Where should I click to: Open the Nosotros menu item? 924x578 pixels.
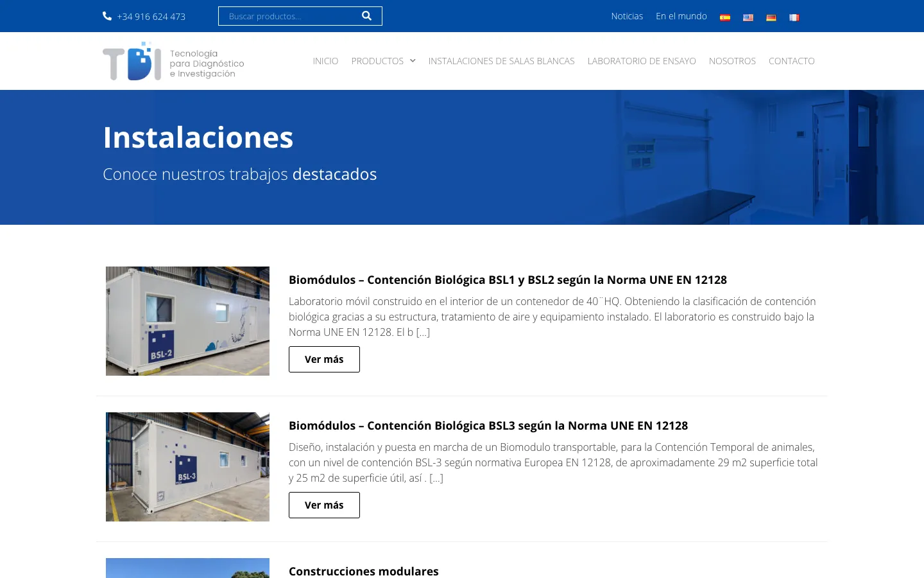(732, 61)
